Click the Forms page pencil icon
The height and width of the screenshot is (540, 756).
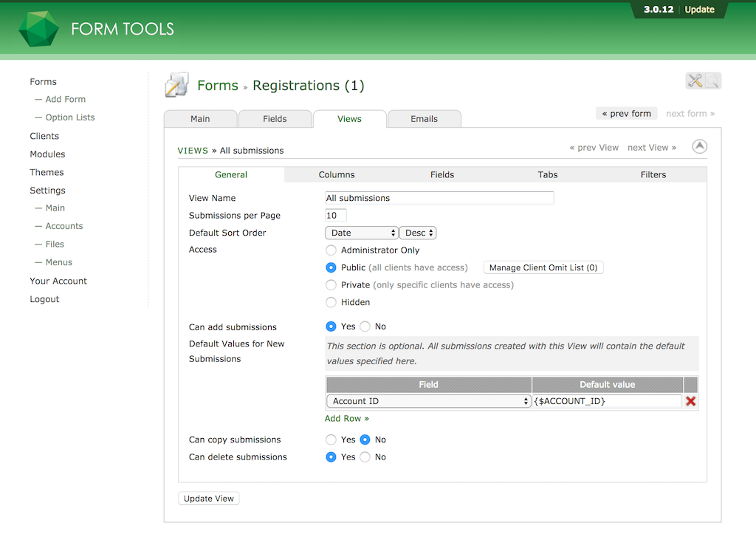pos(176,85)
